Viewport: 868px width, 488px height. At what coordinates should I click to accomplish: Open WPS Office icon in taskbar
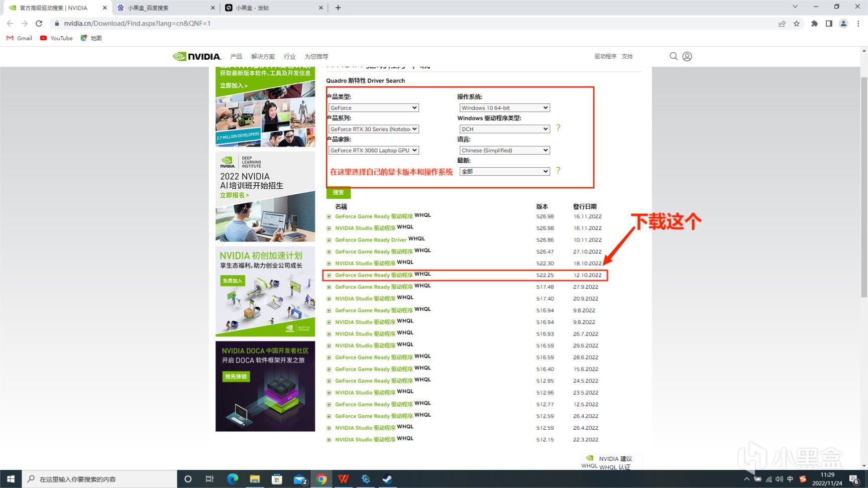point(344,479)
